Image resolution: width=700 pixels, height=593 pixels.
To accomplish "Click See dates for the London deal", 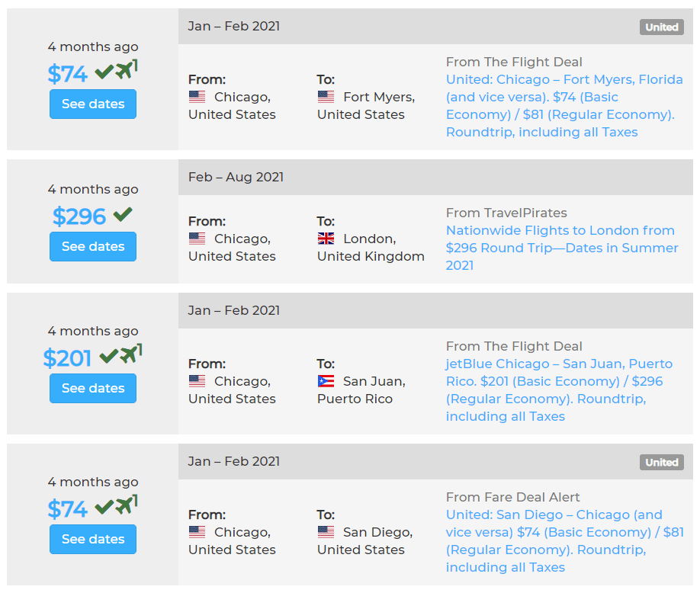I will pyautogui.click(x=93, y=247).
